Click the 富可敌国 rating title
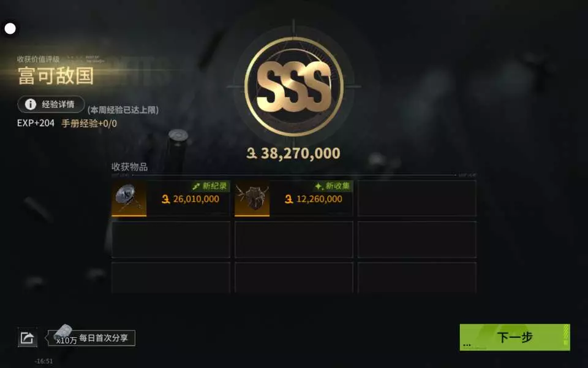This screenshot has width=588, height=368. click(x=56, y=76)
